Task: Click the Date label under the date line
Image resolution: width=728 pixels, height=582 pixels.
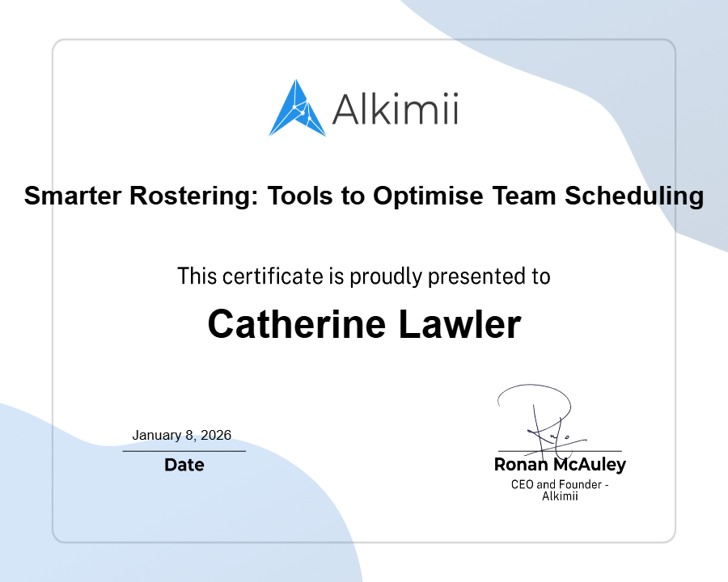Action: pos(184,465)
